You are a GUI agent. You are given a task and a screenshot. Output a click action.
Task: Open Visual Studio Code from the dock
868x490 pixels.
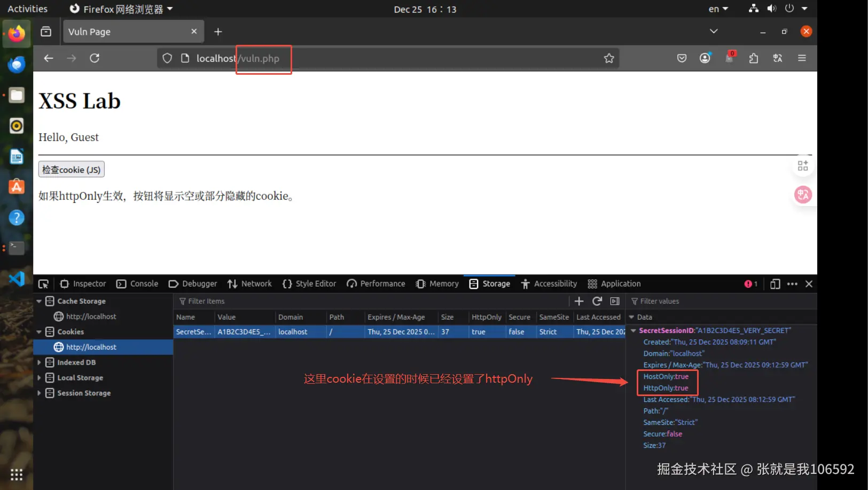17,279
